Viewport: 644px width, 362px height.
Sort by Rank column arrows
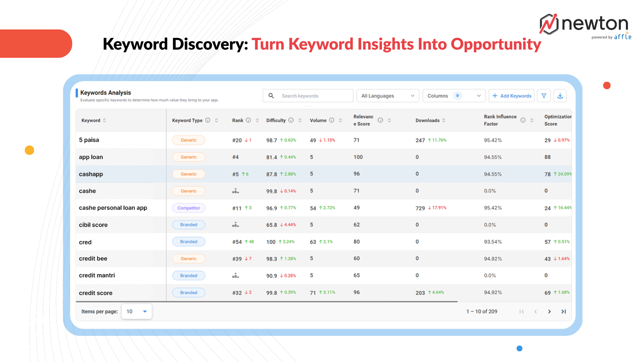point(257,120)
